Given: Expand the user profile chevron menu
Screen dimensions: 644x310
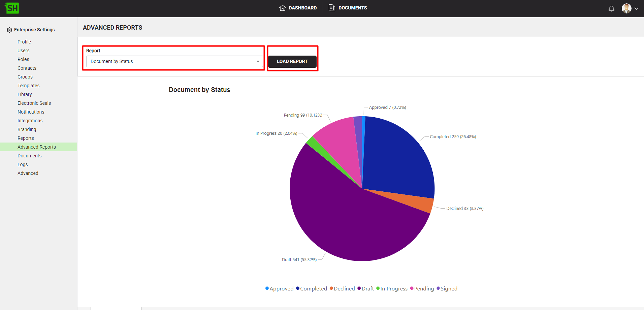Looking at the screenshot, I should [x=636, y=9].
